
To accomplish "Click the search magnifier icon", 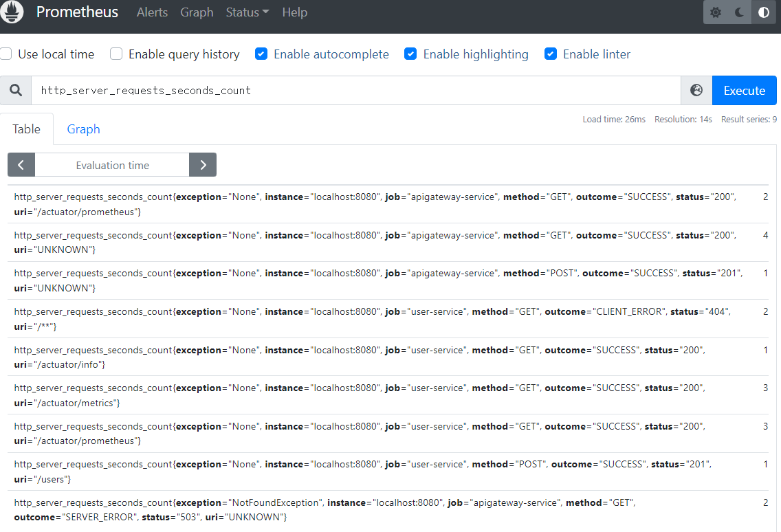I will tap(16, 91).
